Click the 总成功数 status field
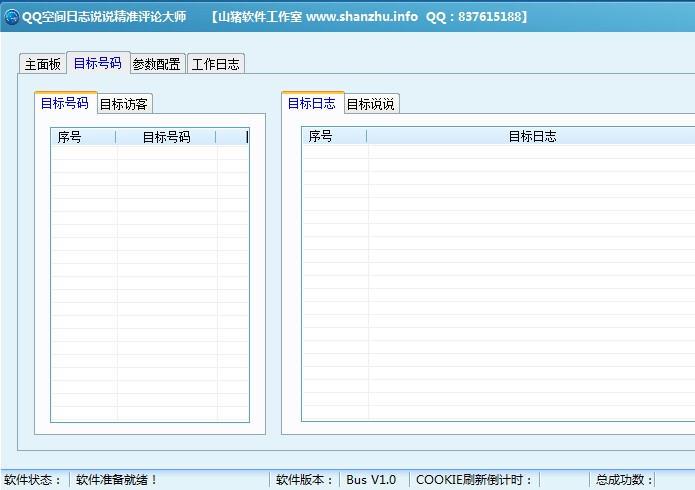 coord(625,480)
